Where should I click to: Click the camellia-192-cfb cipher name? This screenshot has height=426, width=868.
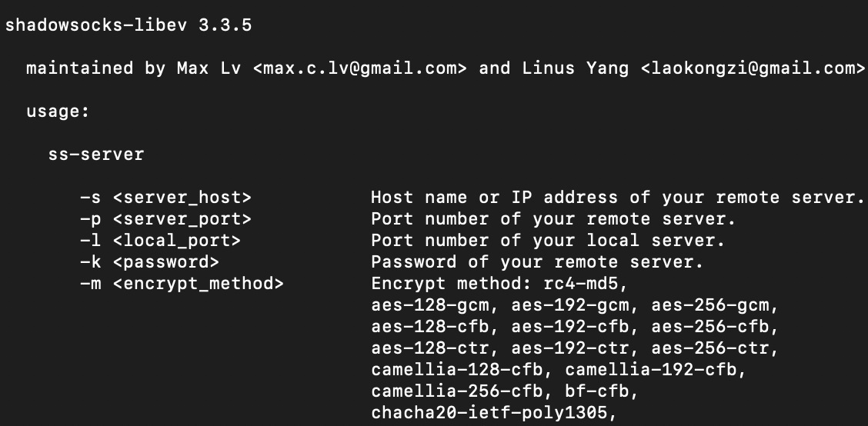click(x=651, y=370)
